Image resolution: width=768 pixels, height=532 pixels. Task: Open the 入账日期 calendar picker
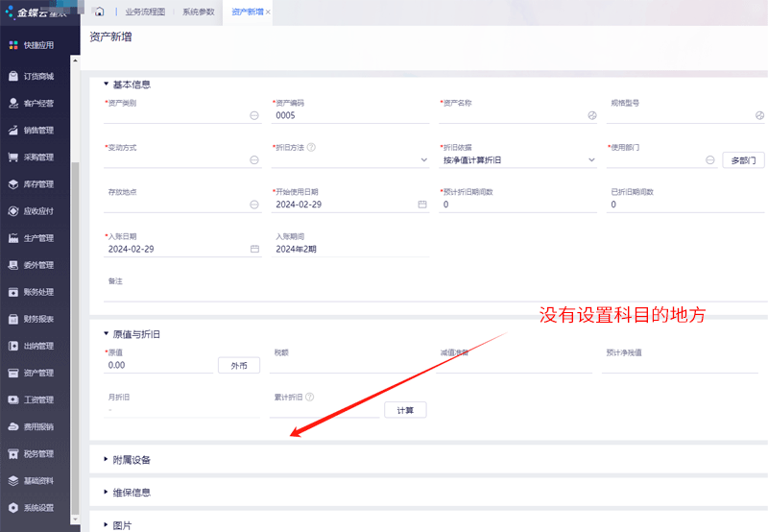coord(254,249)
